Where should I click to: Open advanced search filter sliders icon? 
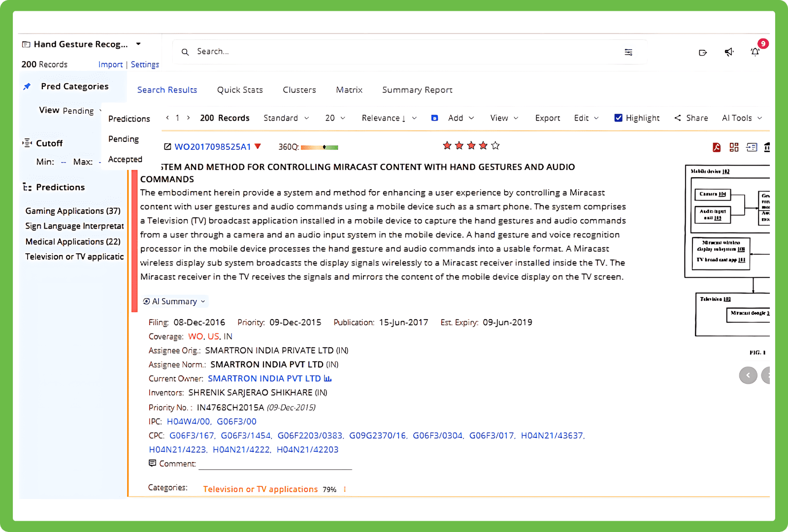pos(628,52)
